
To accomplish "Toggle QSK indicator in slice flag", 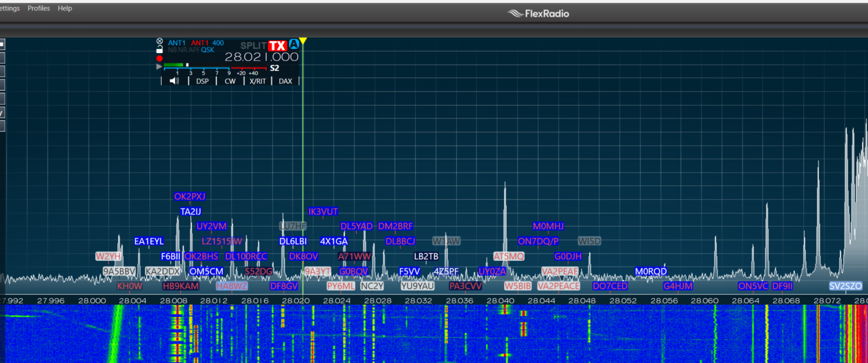I will pyautogui.click(x=207, y=50).
